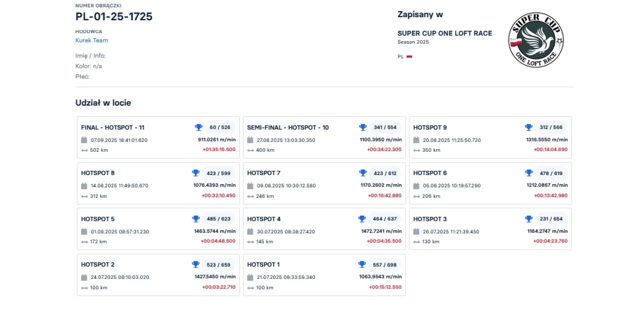Click the distance arrow icon in HOTSPOT 4
The height and width of the screenshot is (309, 644).
250,242
